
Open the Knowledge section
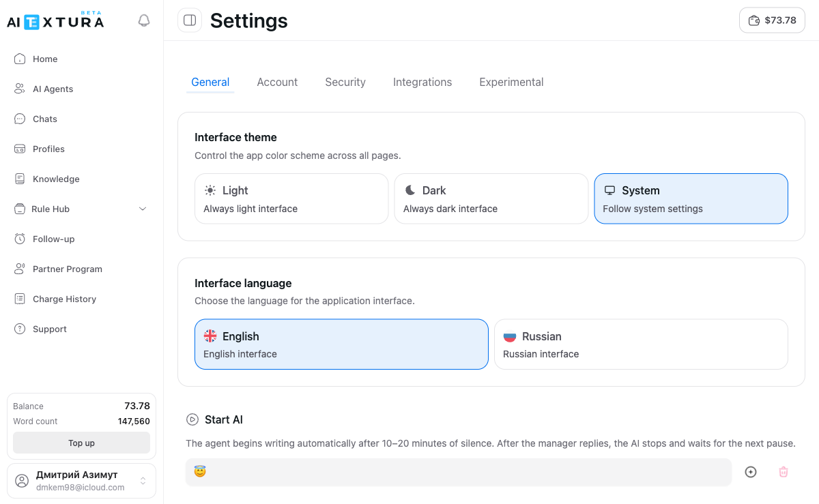(x=56, y=179)
